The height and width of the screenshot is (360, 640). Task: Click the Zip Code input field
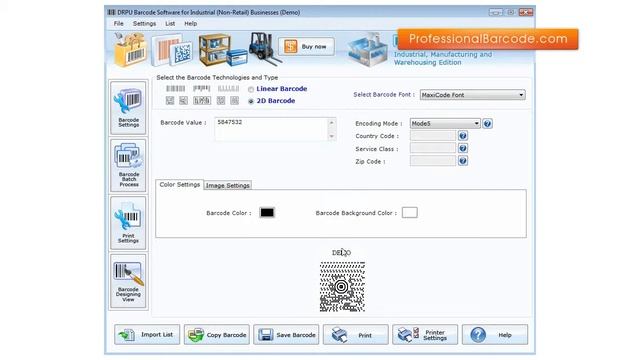pyautogui.click(x=433, y=161)
